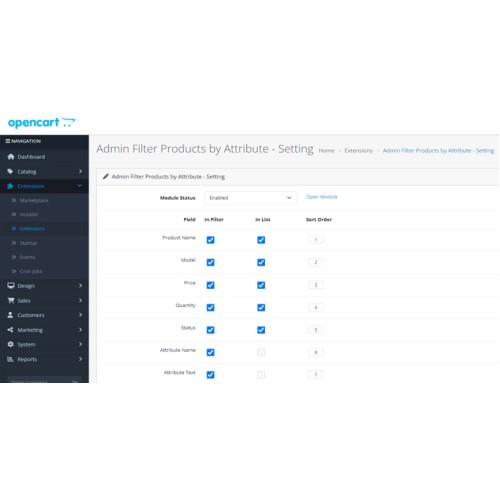Viewport: 500px width, 500px height.
Task: Click the Open Module link
Action: pyautogui.click(x=322, y=197)
